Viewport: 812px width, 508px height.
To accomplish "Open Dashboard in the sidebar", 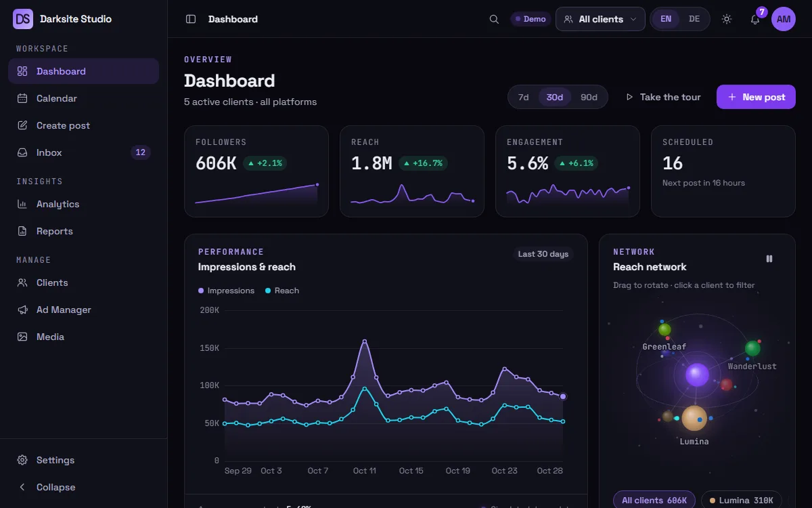I will [83, 71].
